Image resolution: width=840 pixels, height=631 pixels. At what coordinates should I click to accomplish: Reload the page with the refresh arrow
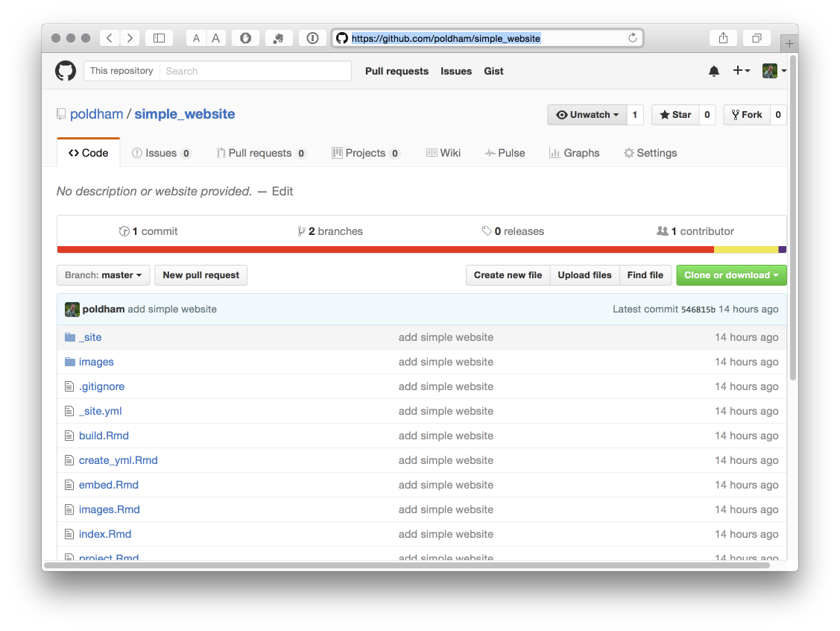[x=633, y=38]
